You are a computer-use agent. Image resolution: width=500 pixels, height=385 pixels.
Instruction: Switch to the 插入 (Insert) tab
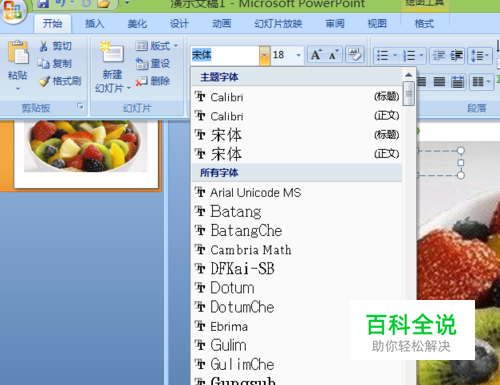[95, 24]
